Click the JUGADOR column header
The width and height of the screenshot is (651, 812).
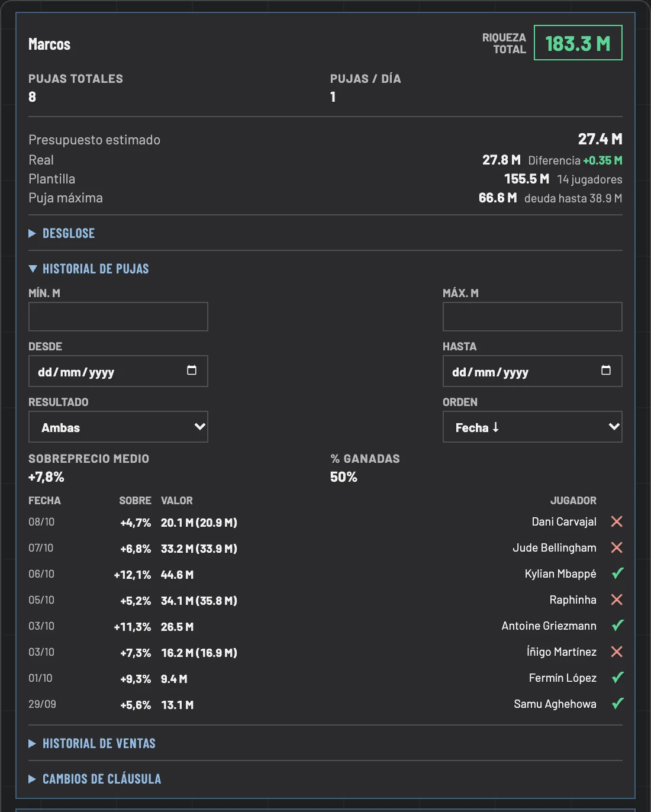pyautogui.click(x=573, y=501)
